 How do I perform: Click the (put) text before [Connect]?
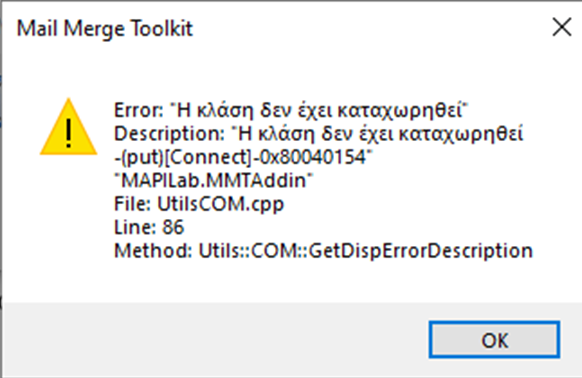(x=142, y=157)
